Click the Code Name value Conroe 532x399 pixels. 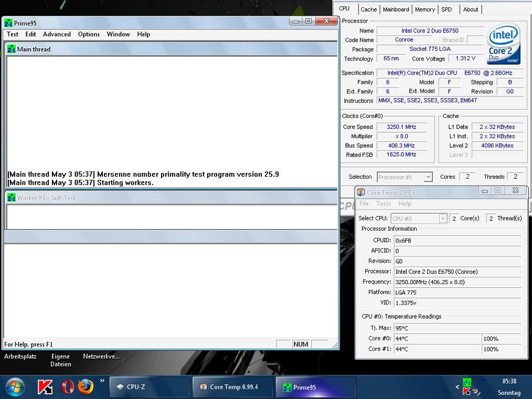click(x=404, y=40)
